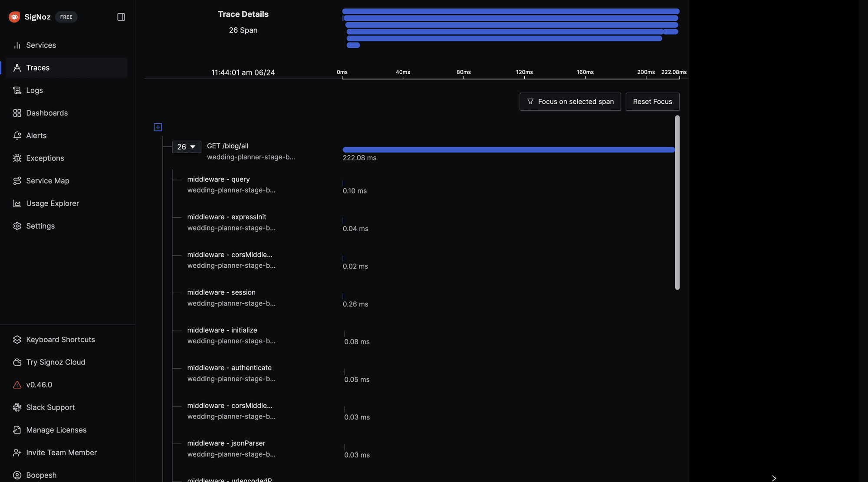868x482 pixels.
Task: Open the Exceptions page
Action: 67,158
